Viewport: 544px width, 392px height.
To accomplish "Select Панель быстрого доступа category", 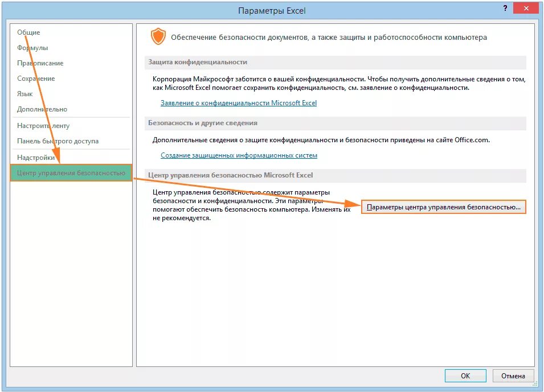I will click(58, 141).
